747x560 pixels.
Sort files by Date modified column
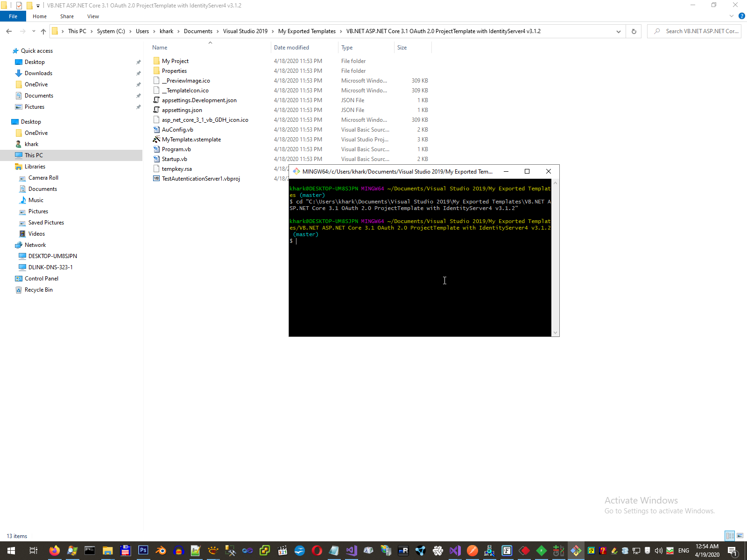(304, 48)
